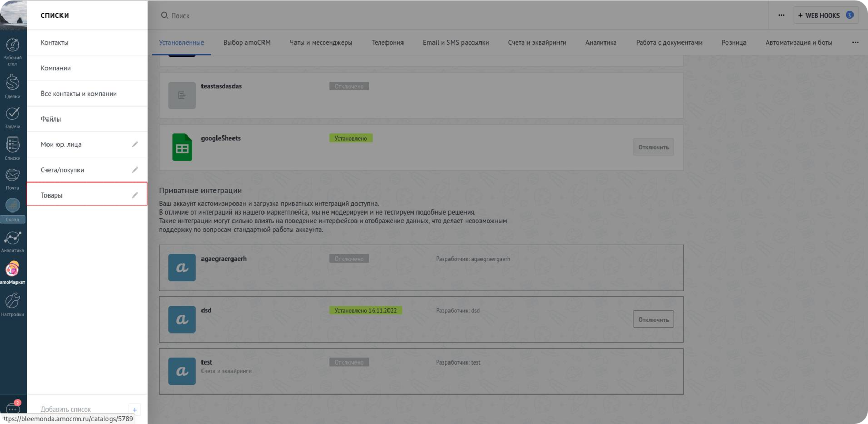Expand more category tabs via the ellipsis

tap(855, 43)
